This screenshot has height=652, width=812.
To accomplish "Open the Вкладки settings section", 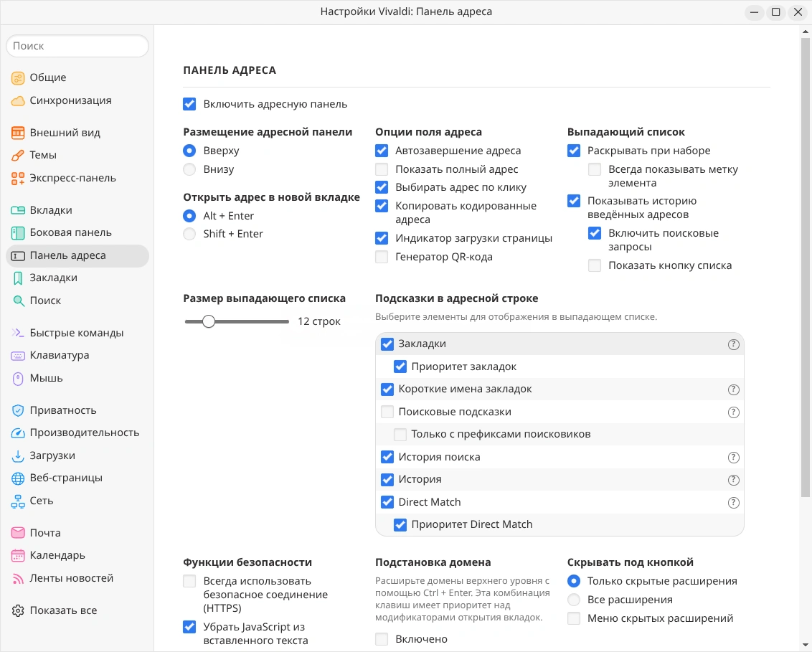I will (x=50, y=211).
